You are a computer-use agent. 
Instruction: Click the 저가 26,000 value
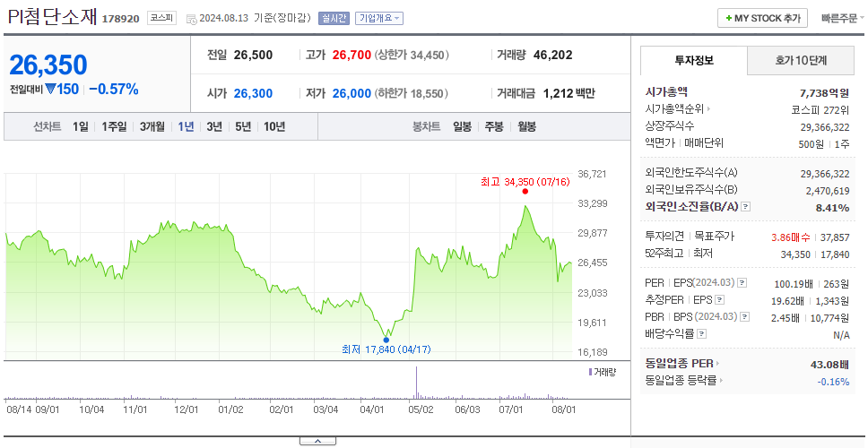352,94
